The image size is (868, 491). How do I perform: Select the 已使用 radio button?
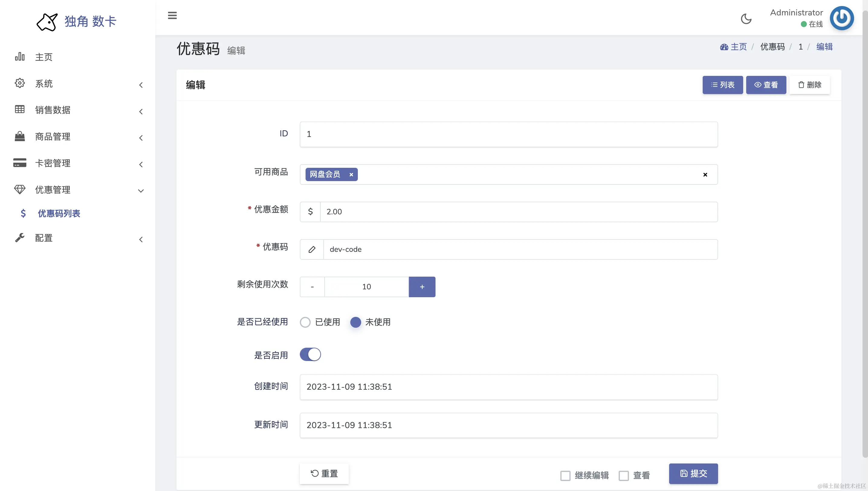tap(305, 322)
